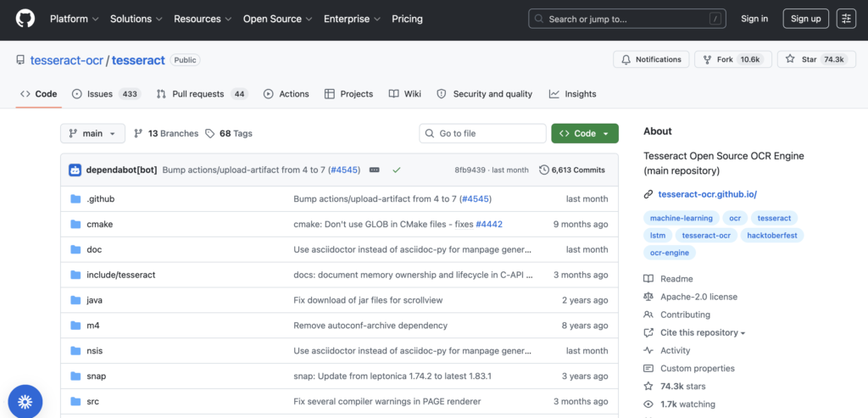This screenshot has width=868, height=418.
Task: Open Custom properties link
Action: 697,368
